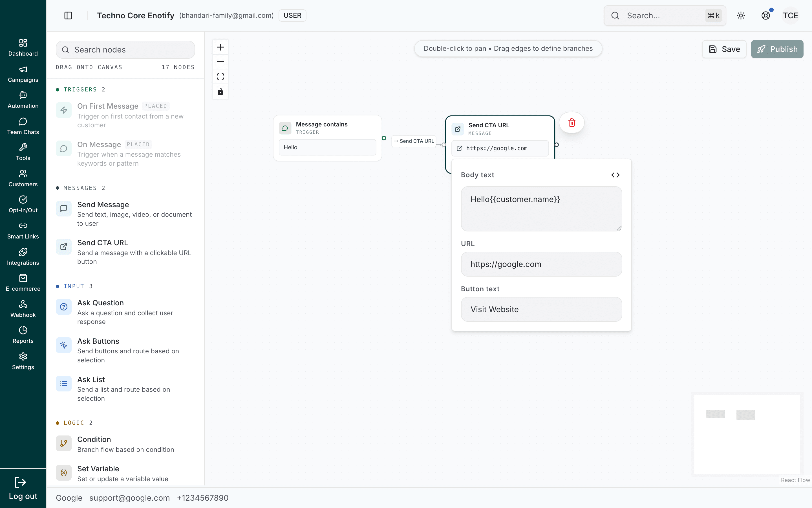Click the trigger node output handle

pyautogui.click(x=384, y=138)
